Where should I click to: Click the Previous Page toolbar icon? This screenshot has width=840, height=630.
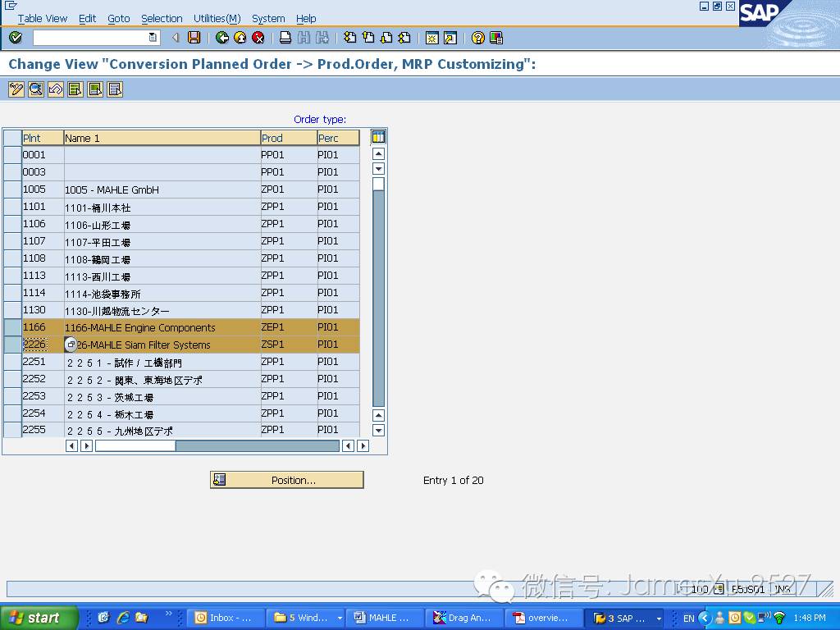[368, 38]
